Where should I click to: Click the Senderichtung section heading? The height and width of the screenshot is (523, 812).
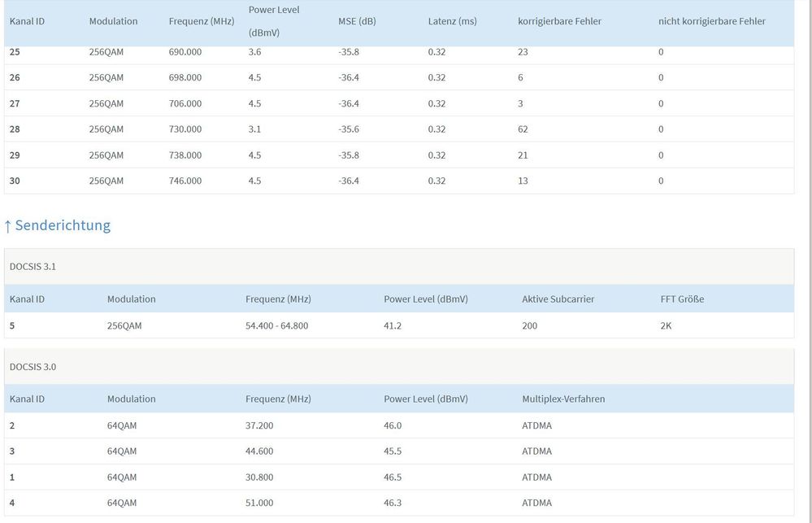click(63, 225)
